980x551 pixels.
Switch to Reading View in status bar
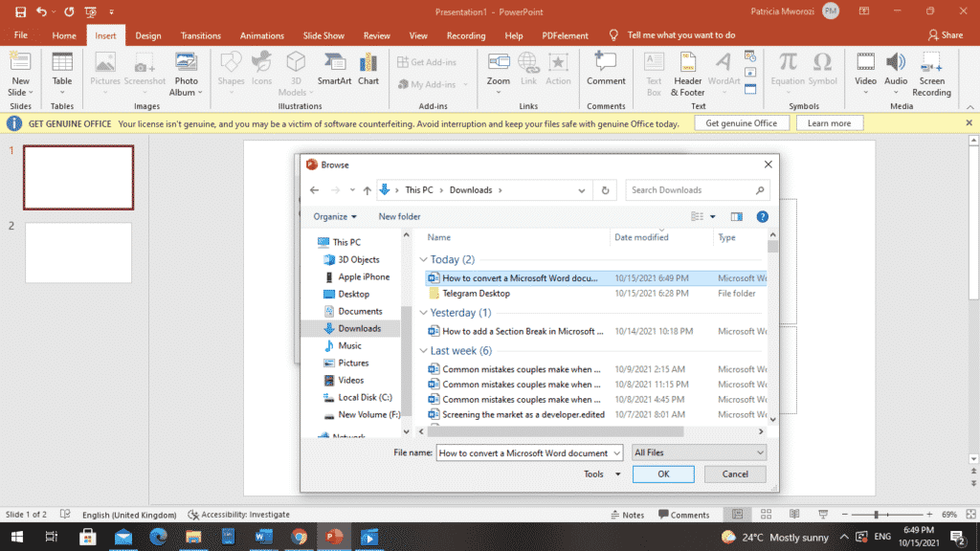click(794, 514)
